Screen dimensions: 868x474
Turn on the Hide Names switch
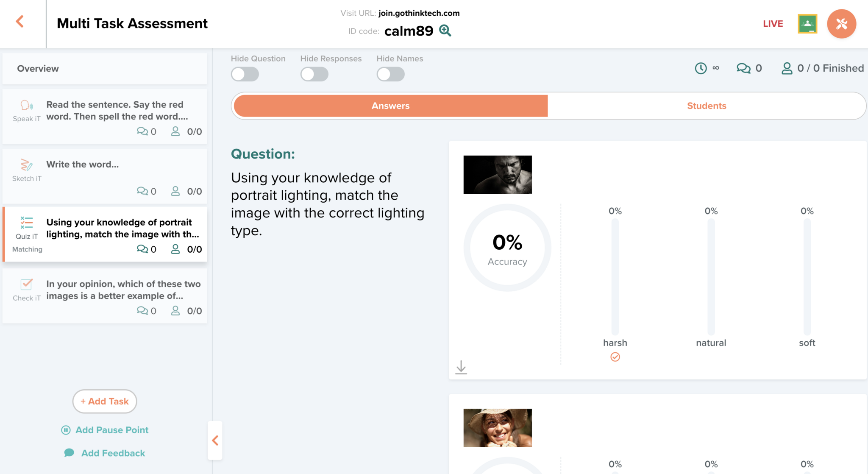coord(390,74)
